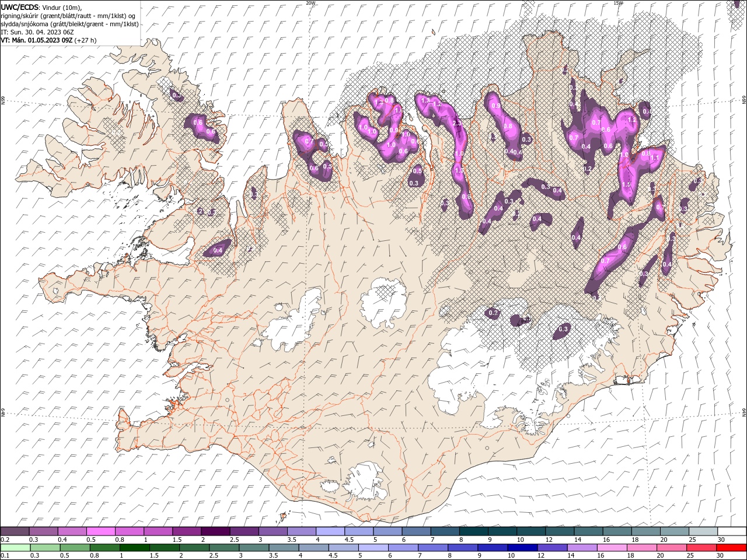
Task: Click the '20W' longitude label
Action: coord(310,2)
